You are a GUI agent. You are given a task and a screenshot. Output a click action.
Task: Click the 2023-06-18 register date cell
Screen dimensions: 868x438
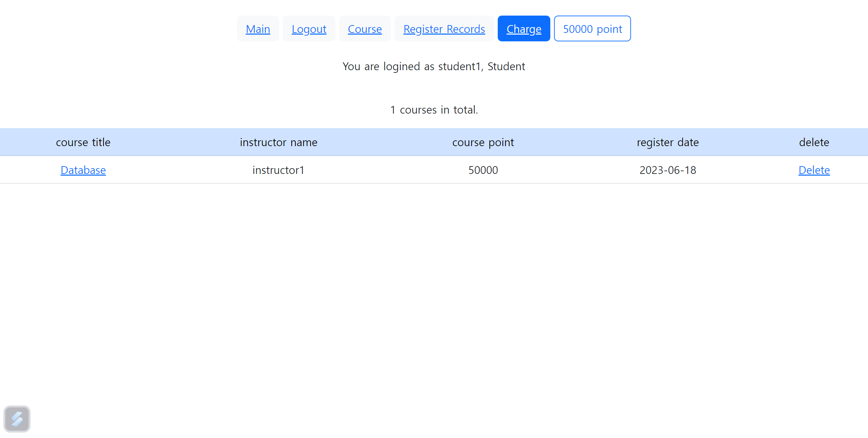tap(667, 170)
